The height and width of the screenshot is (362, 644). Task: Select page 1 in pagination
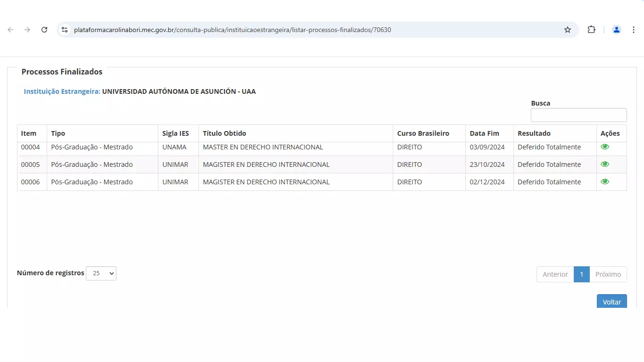click(x=582, y=274)
